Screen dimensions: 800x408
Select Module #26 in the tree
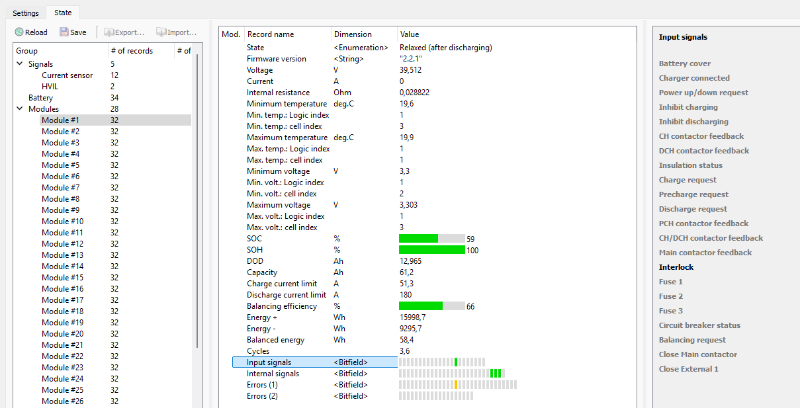(x=62, y=401)
